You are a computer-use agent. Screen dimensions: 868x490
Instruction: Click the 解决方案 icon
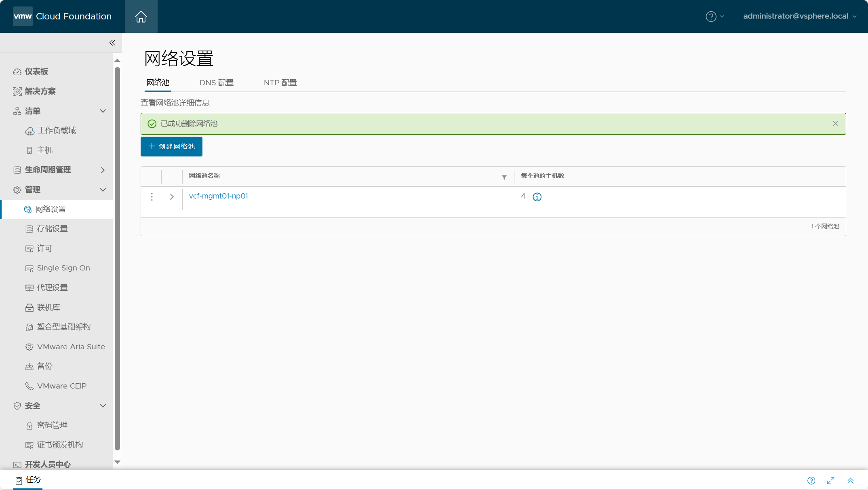17,92
